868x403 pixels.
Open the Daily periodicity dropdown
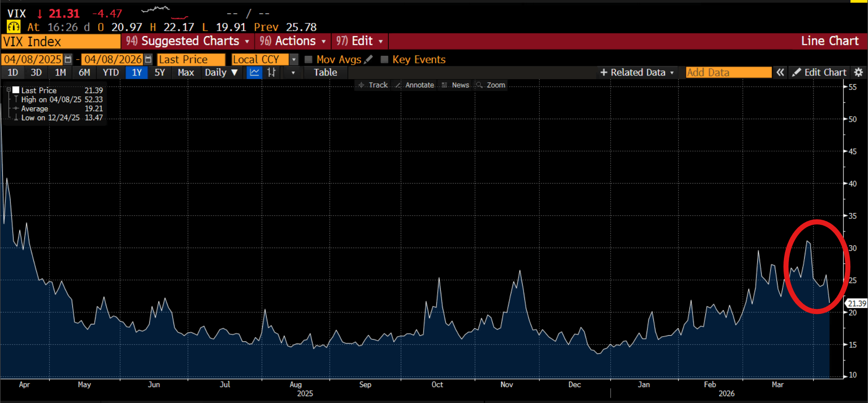tap(221, 72)
